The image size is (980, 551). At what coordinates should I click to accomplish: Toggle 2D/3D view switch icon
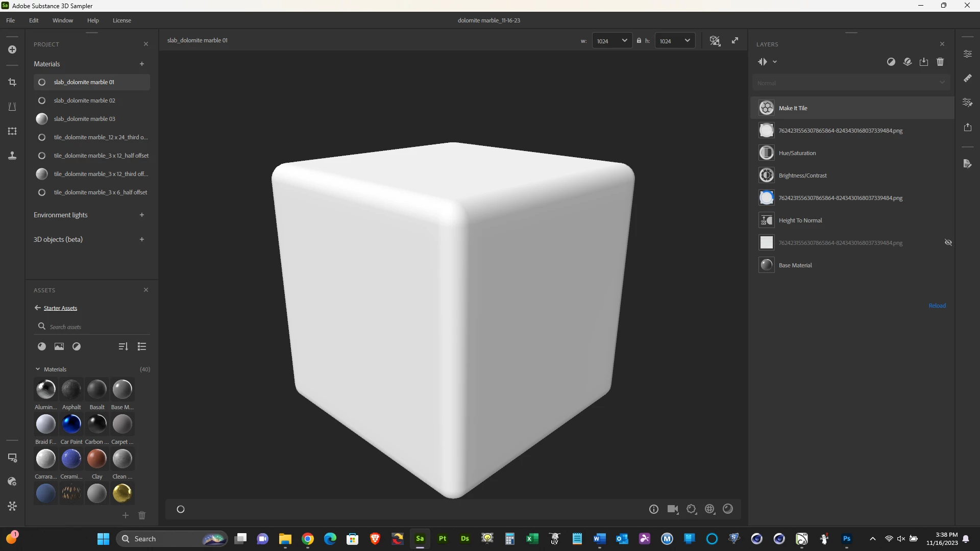tap(715, 41)
